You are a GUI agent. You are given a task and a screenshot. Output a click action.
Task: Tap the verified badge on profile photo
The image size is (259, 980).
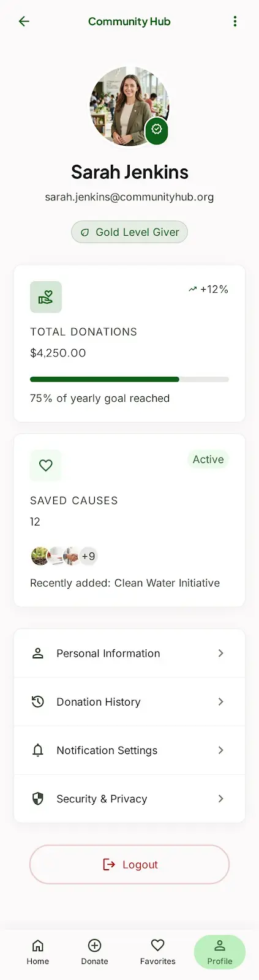[x=157, y=129]
